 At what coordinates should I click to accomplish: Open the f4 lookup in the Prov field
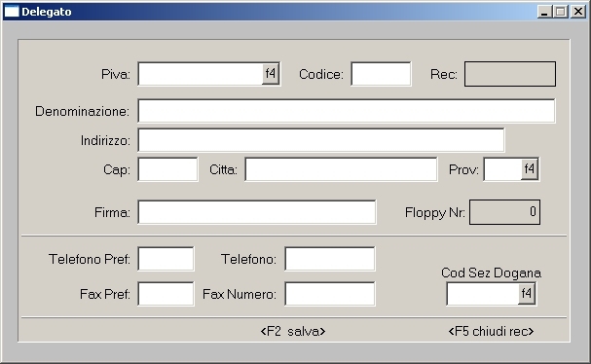click(x=530, y=168)
